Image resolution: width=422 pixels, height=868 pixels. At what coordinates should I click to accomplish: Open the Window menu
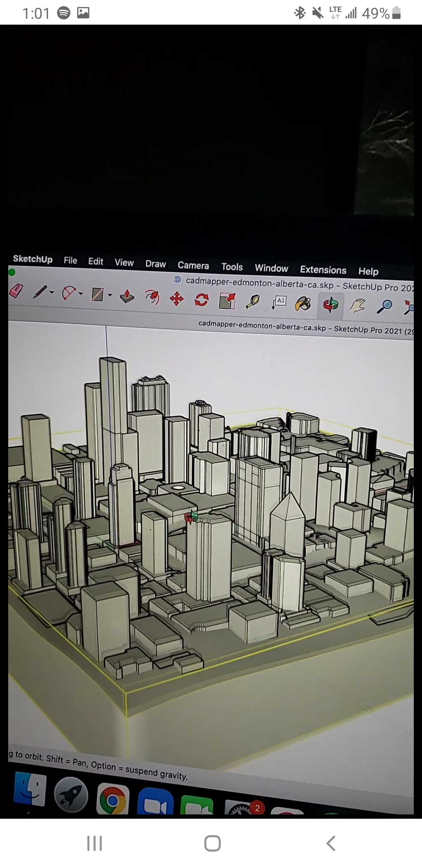click(271, 268)
